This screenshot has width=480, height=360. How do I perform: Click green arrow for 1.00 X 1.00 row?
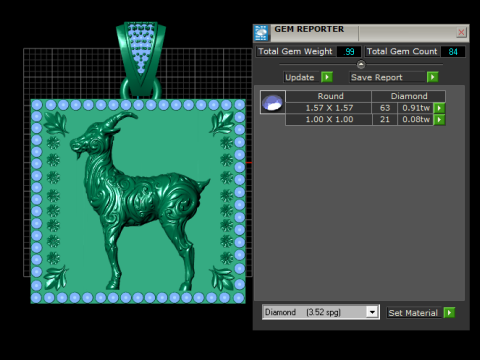(439, 120)
